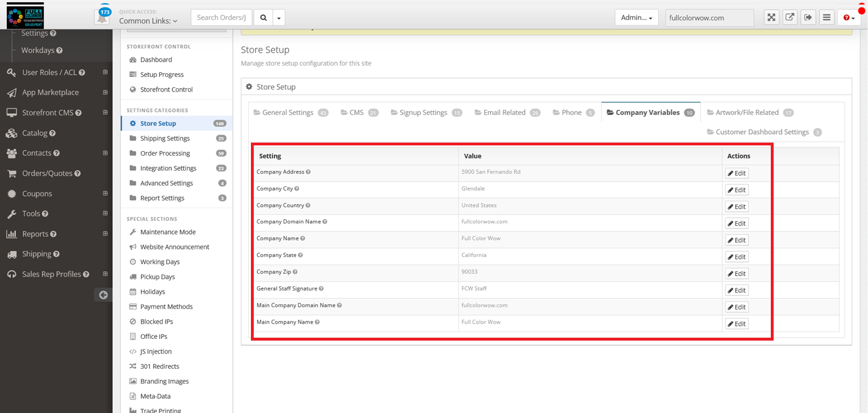The image size is (868, 413).
Task: Click the Search Orders input field
Action: [222, 18]
